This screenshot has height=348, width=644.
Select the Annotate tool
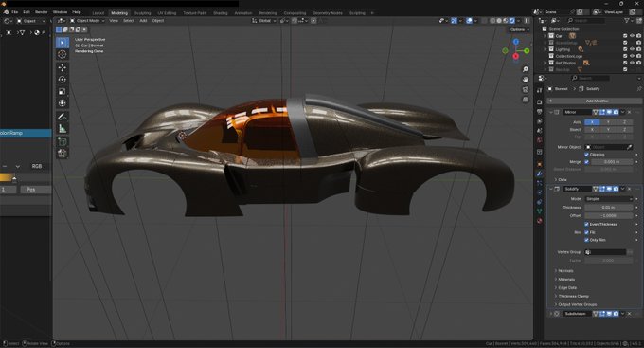62,117
